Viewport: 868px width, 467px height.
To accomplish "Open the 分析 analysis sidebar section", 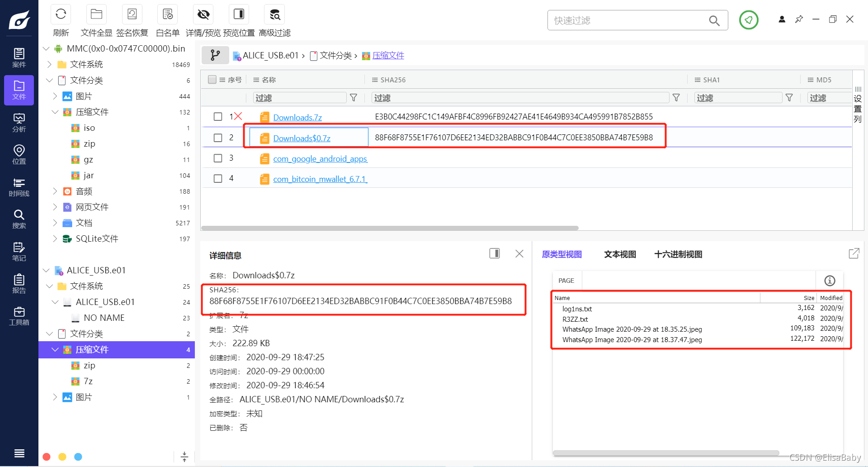I will point(19,123).
